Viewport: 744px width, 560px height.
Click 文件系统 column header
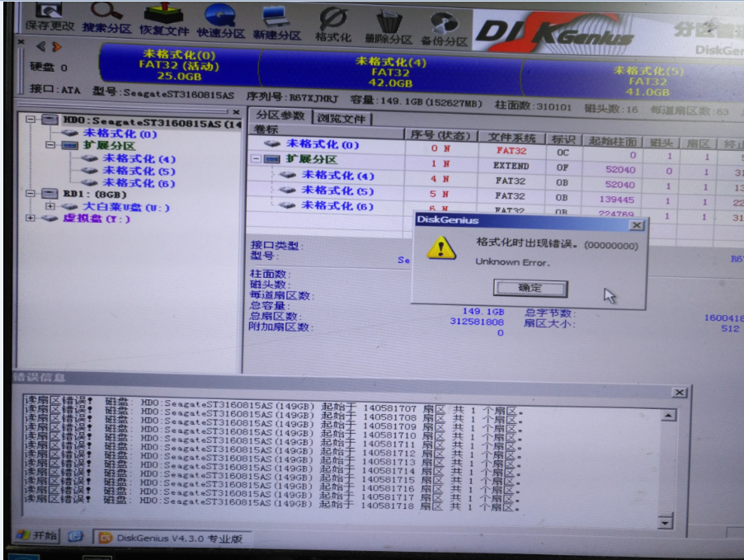(511, 138)
